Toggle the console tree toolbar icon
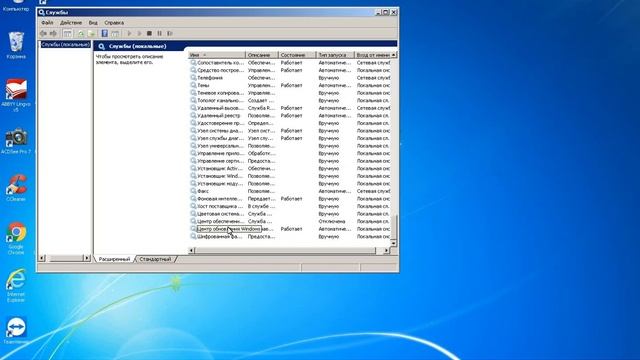 pos(67,33)
